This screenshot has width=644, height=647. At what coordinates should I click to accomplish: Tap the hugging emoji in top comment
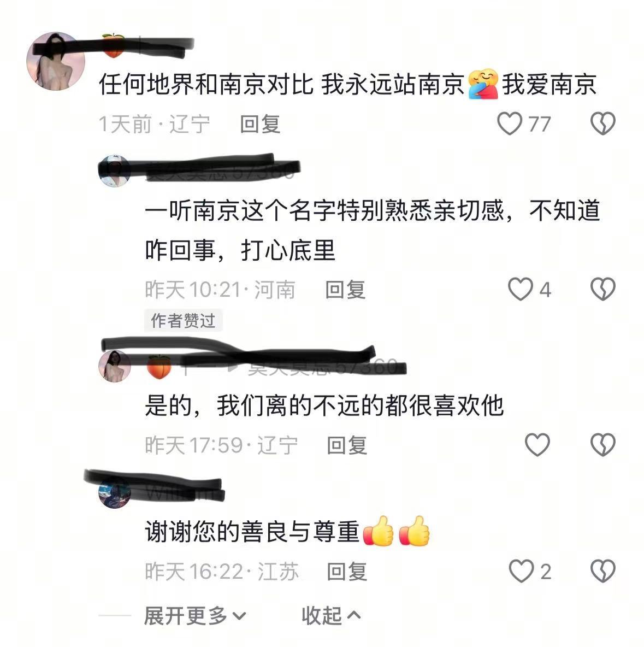(x=483, y=84)
